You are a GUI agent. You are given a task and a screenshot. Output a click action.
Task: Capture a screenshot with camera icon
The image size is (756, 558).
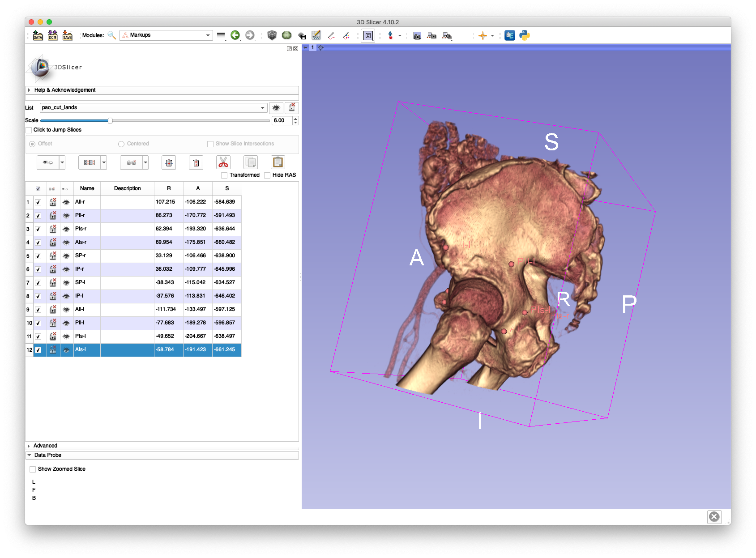pos(417,35)
